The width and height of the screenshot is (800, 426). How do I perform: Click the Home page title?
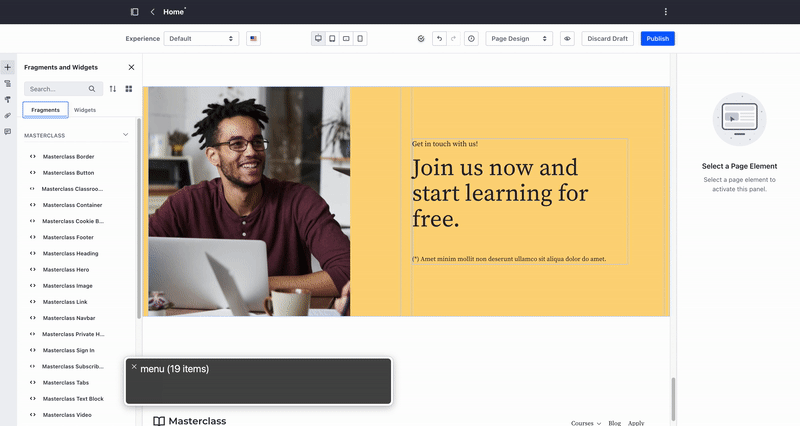[173, 12]
